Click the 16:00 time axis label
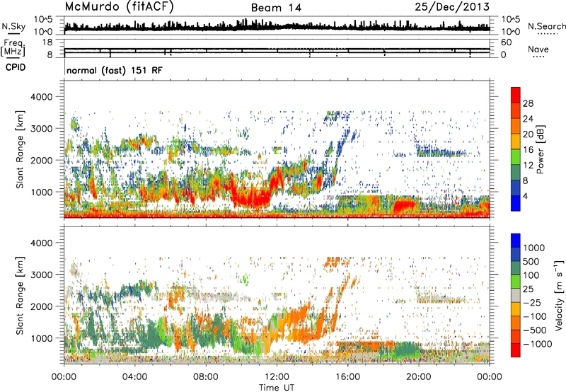The width and height of the screenshot is (566, 392). (347, 377)
